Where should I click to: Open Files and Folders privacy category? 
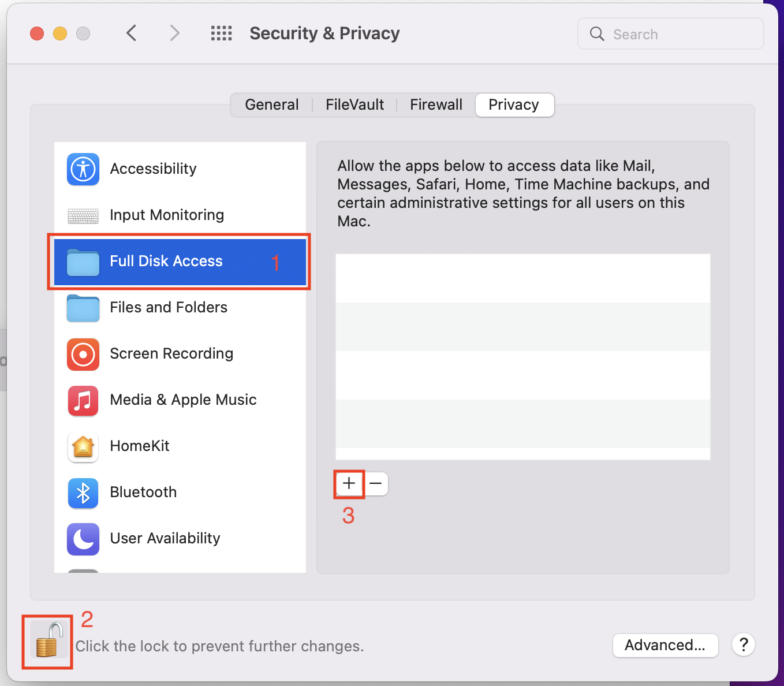pos(180,308)
